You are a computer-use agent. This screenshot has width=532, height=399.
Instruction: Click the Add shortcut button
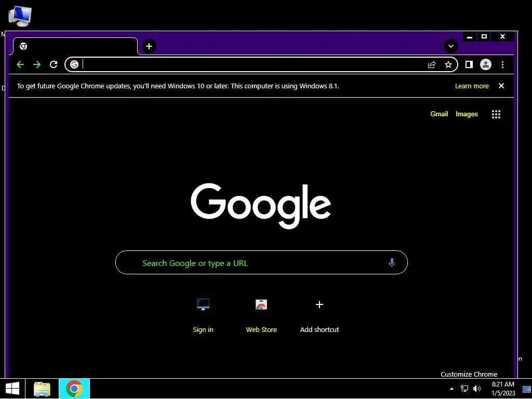[x=320, y=315]
